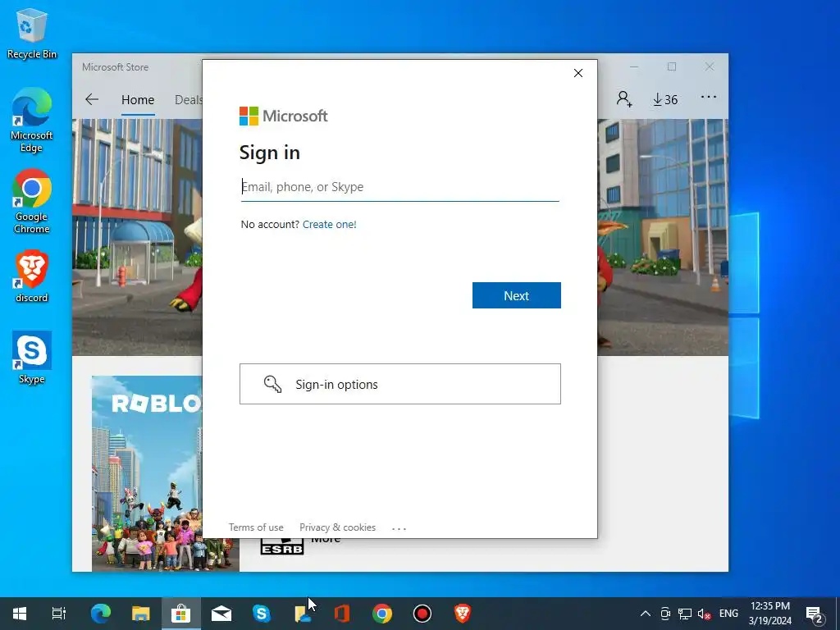Open the Store See more menu
Image resolution: width=840 pixels, height=630 pixels.
[708, 97]
